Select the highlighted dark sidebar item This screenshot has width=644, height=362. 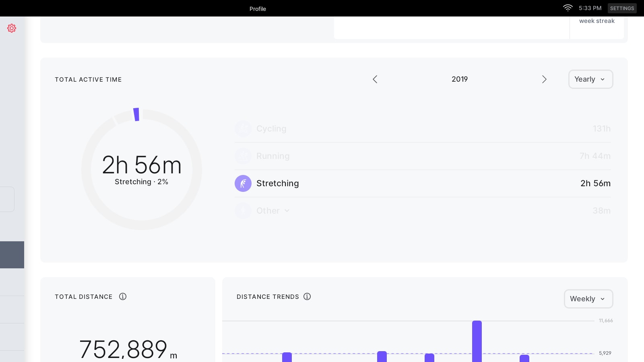tap(12, 255)
